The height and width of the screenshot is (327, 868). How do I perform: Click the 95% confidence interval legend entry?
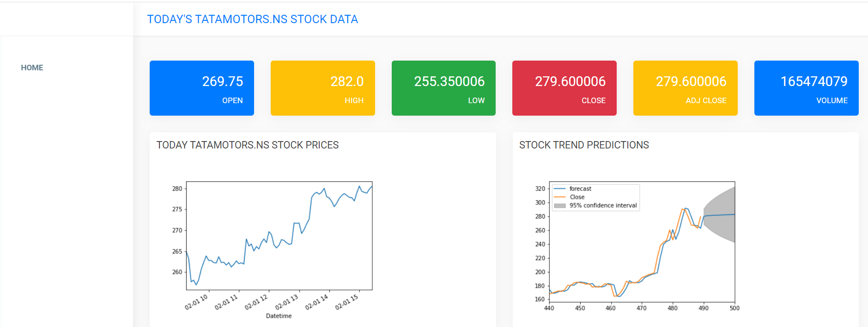tap(595, 205)
